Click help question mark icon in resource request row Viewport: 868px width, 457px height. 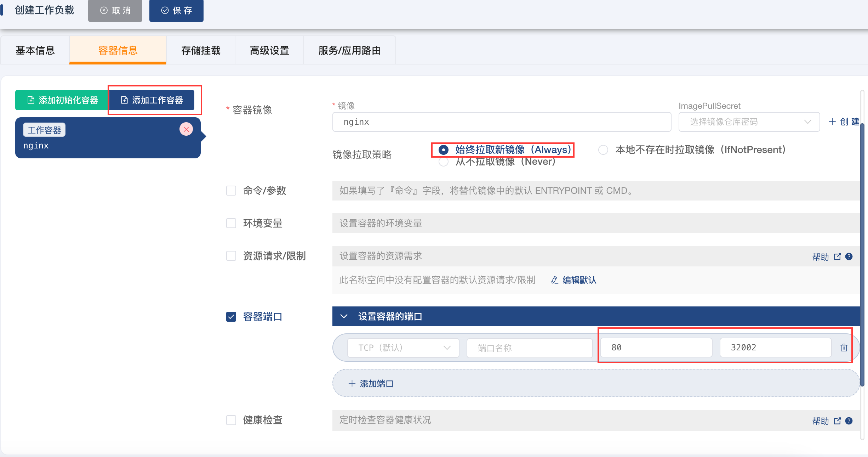tap(849, 256)
